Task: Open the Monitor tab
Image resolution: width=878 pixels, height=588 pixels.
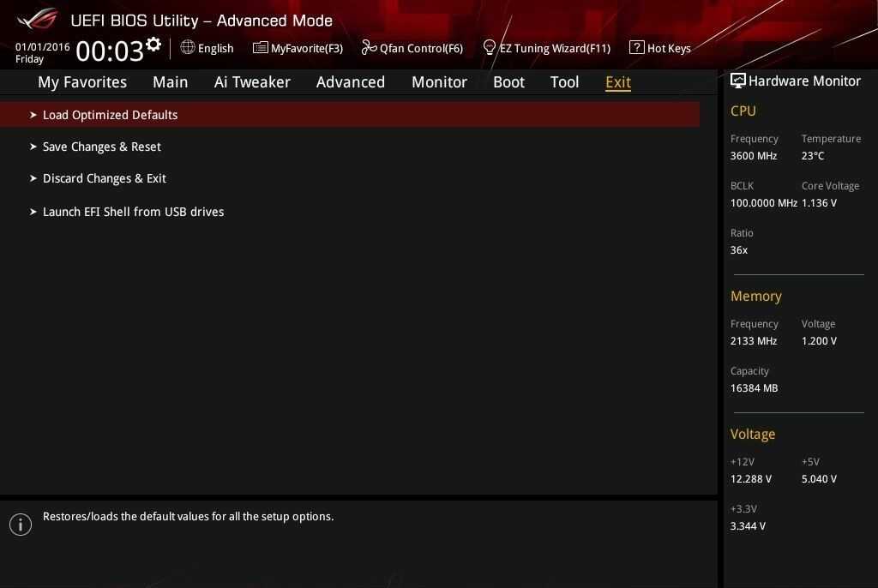Action: (439, 82)
